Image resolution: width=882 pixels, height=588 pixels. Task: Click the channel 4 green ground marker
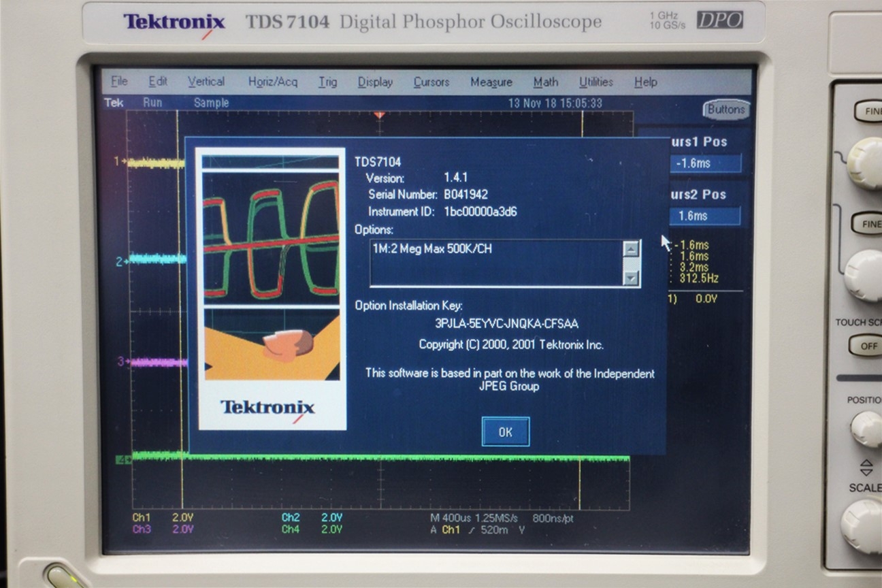(x=125, y=460)
